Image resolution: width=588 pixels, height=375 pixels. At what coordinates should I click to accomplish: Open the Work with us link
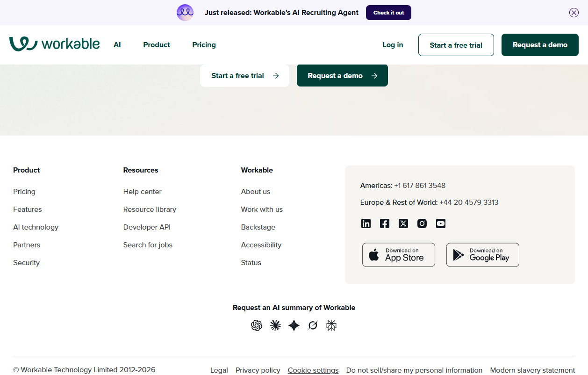click(262, 209)
